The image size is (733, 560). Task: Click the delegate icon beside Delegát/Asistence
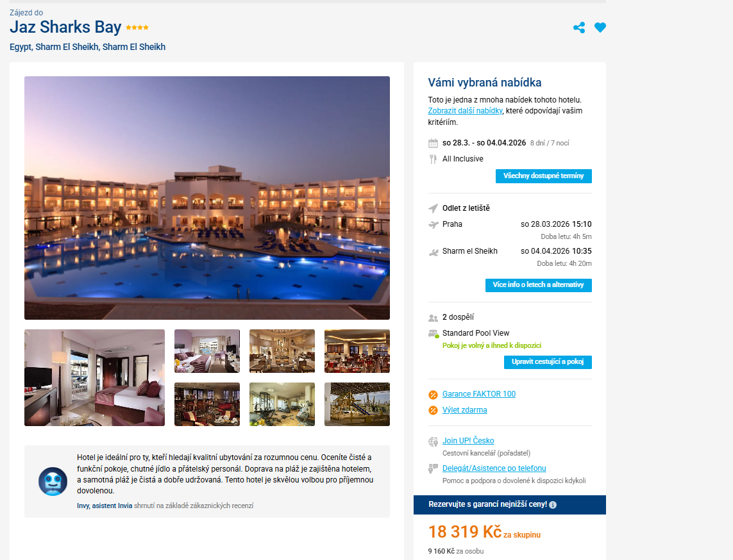(x=434, y=468)
